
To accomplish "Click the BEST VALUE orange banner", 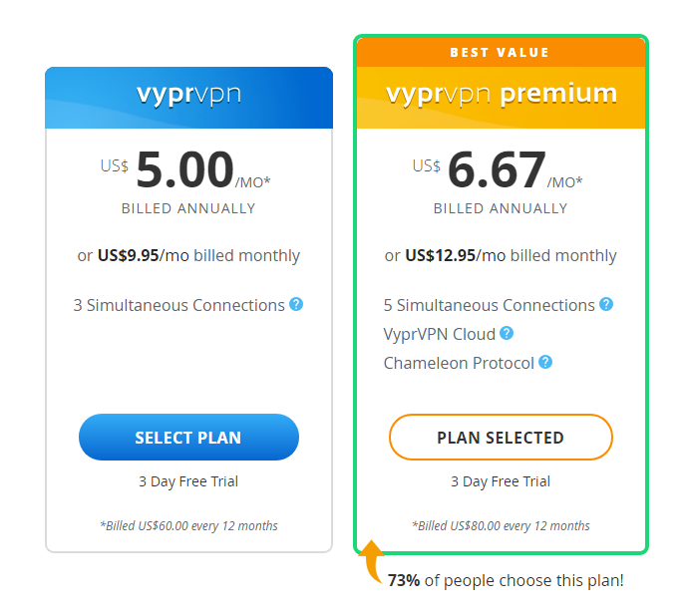I will point(501,52).
